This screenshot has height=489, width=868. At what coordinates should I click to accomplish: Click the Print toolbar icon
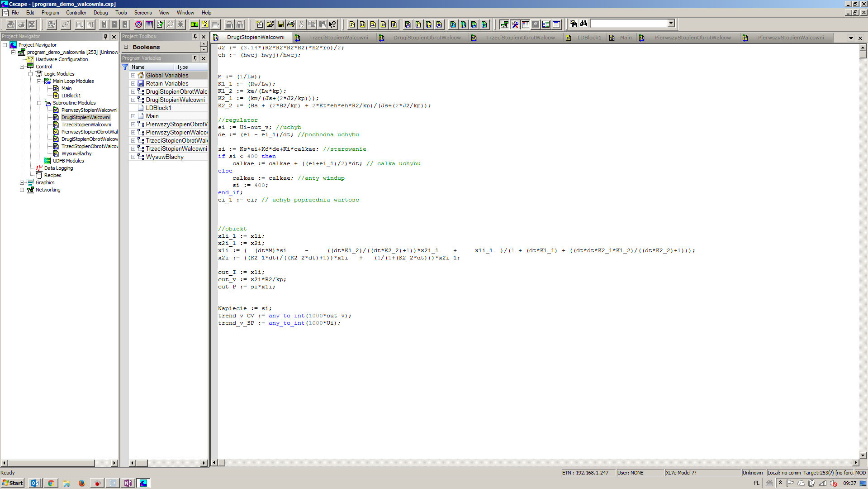coord(291,24)
